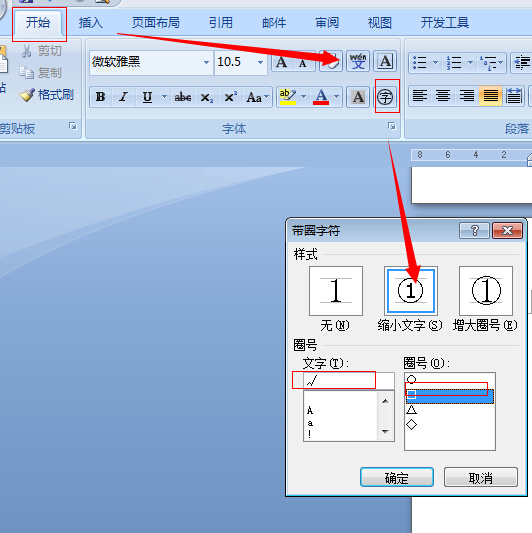Click the 剪切 cut command
The height and width of the screenshot is (533, 532).
click(41, 51)
